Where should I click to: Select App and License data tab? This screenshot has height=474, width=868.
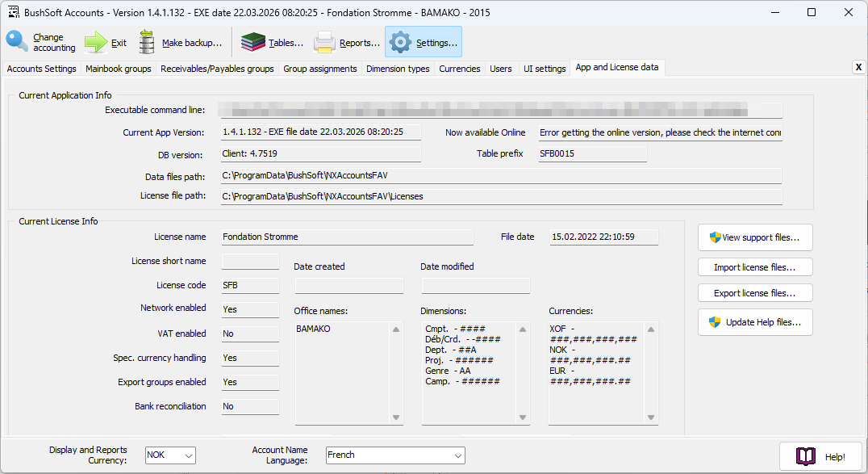616,67
